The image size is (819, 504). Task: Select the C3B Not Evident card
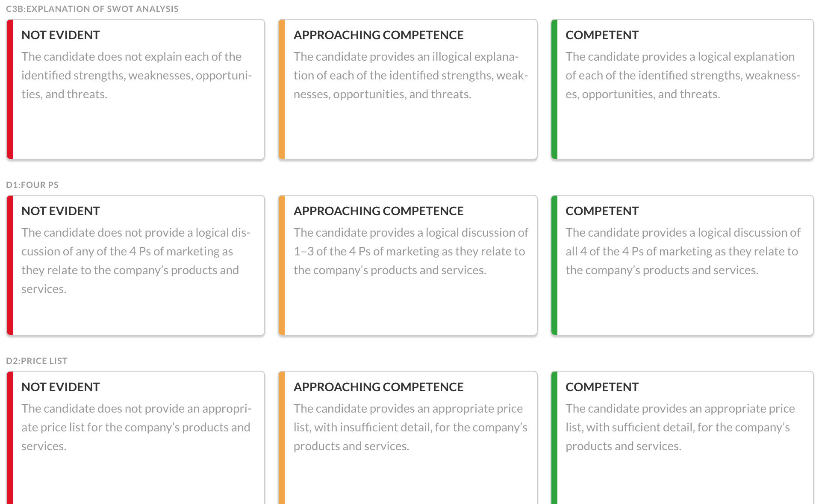136,89
